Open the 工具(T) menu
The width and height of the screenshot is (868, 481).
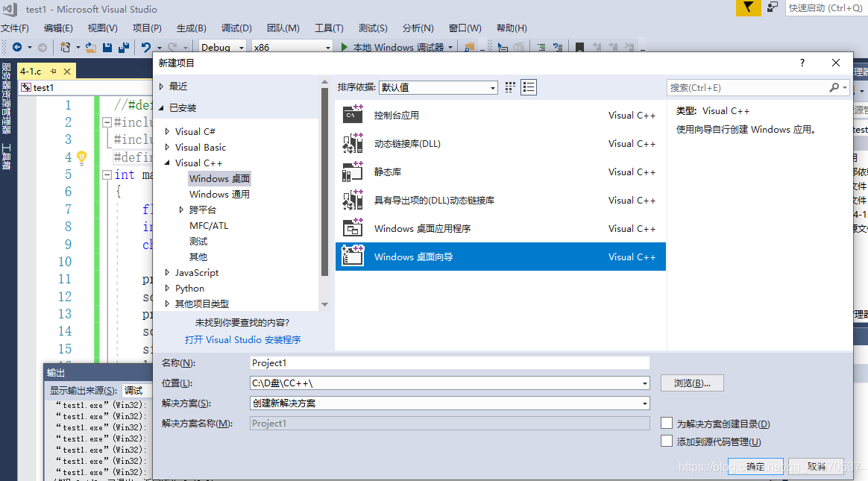pyautogui.click(x=329, y=28)
